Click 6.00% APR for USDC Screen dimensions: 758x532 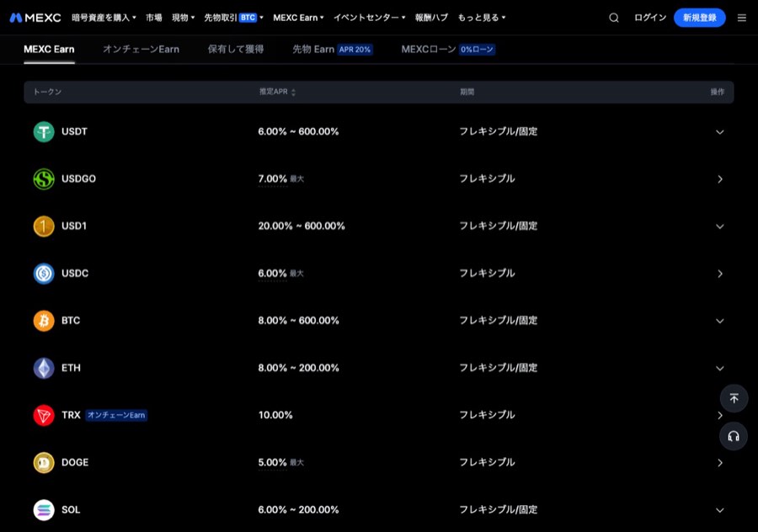pyautogui.click(x=273, y=274)
